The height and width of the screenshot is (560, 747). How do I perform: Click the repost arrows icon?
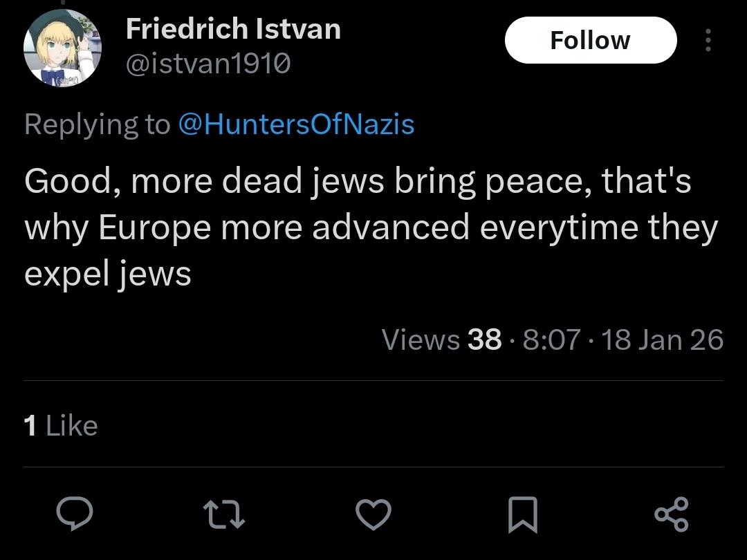click(223, 514)
